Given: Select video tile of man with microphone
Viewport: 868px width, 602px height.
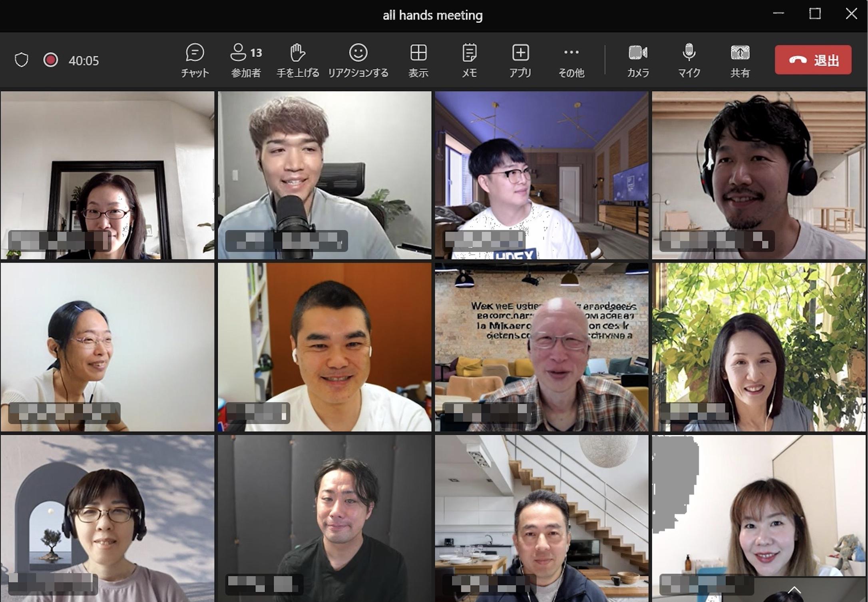Looking at the screenshot, I should coord(325,175).
